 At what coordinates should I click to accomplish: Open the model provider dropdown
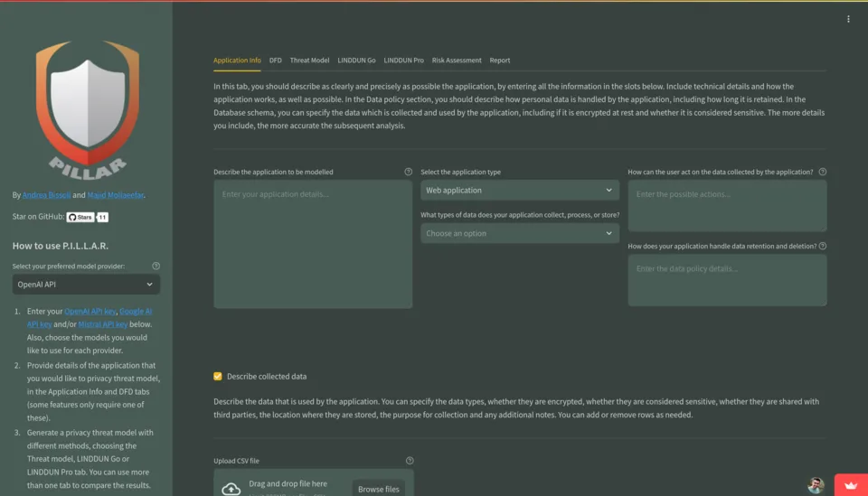tap(86, 285)
